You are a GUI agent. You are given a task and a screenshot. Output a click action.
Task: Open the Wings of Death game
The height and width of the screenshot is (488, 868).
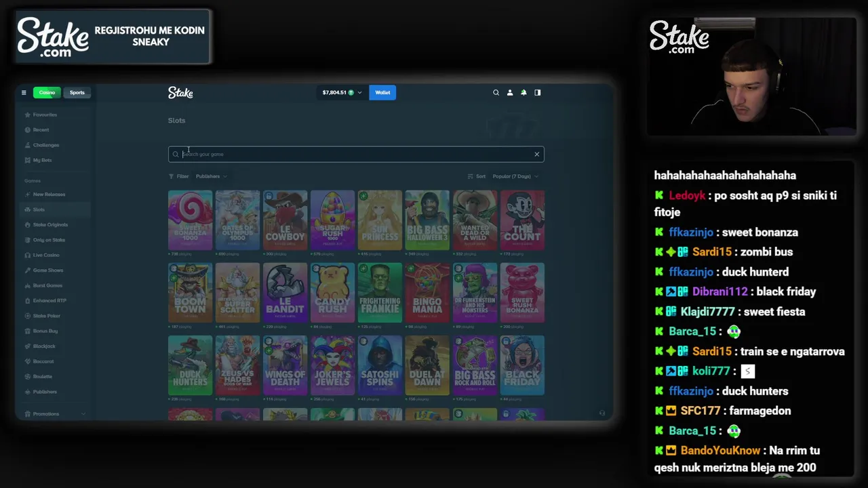[285, 365]
